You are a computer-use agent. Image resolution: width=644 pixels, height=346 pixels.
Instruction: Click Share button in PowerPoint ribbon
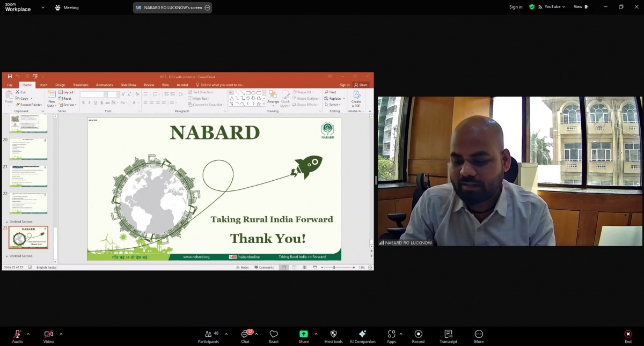(x=361, y=85)
